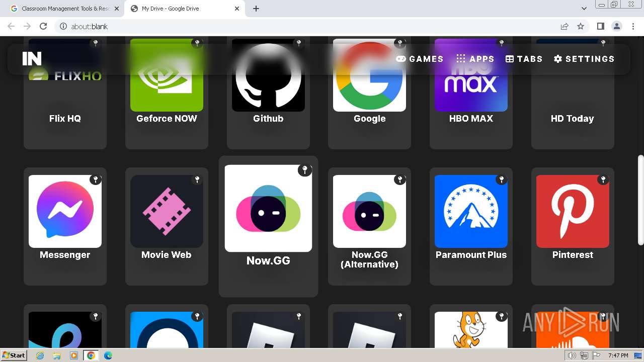Open the Geforce NOW app
The width and height of the screenshot is (644, 362).
167,93
